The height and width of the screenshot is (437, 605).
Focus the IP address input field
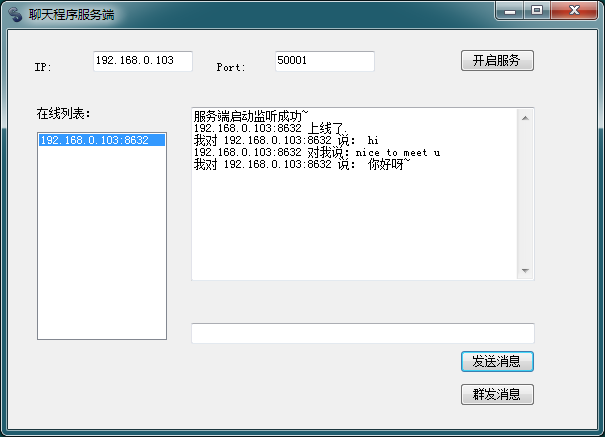click(x=143, y=61)
